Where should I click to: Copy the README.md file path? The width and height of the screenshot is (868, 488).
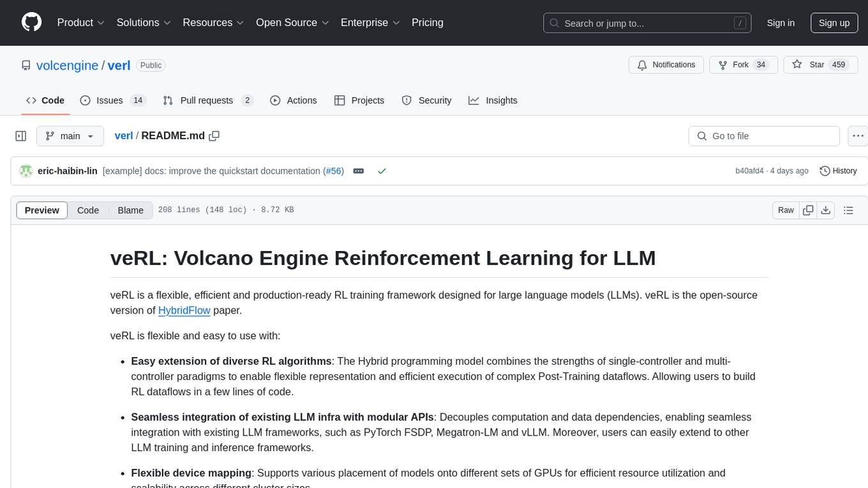pyautogui.click(x=214, y=136)
